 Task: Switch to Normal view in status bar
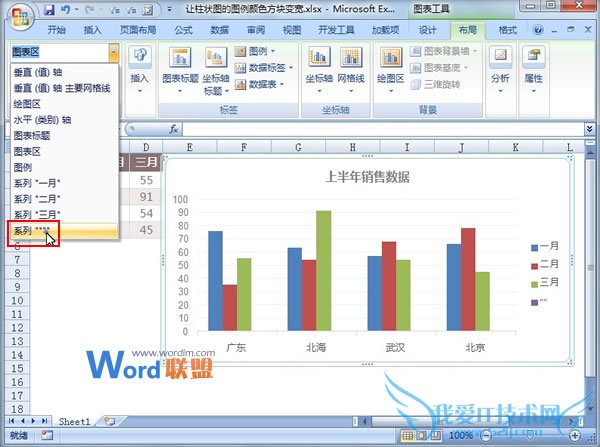coord(408,436)
